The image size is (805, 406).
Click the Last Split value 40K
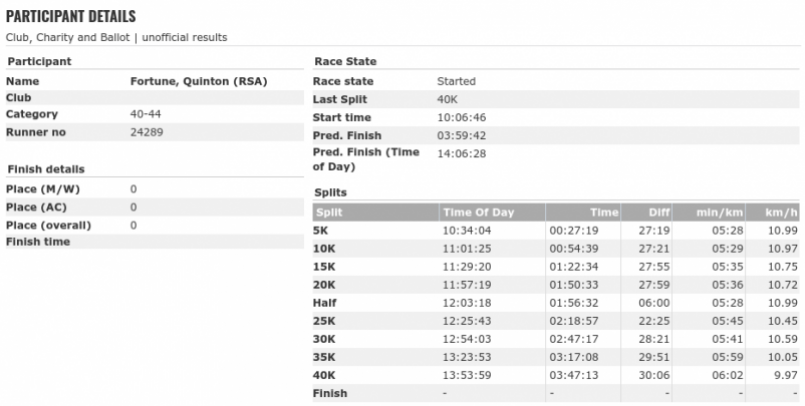coord(448,99)
